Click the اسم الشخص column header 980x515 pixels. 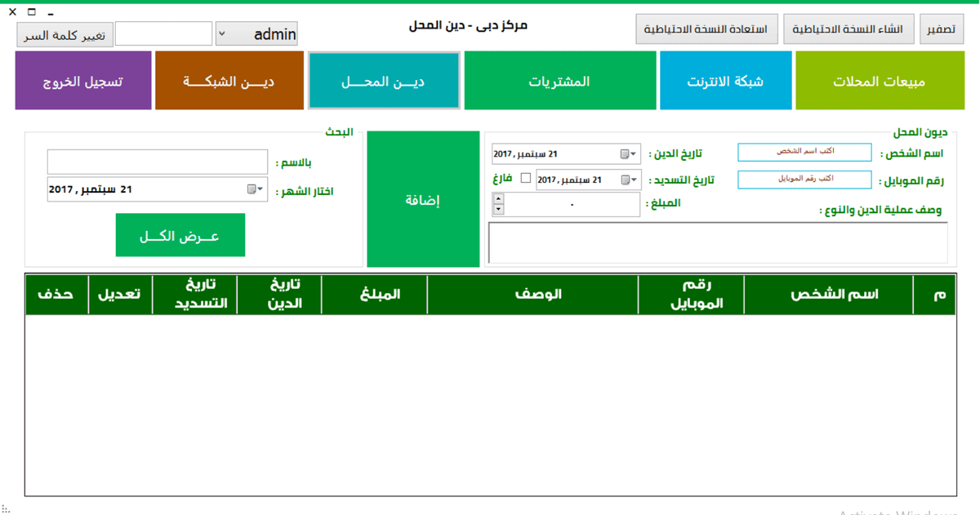[829, 295]
